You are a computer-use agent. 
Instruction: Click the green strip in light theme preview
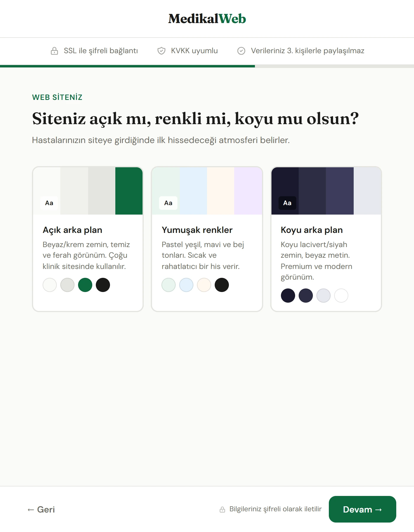(x=129, y=191)
